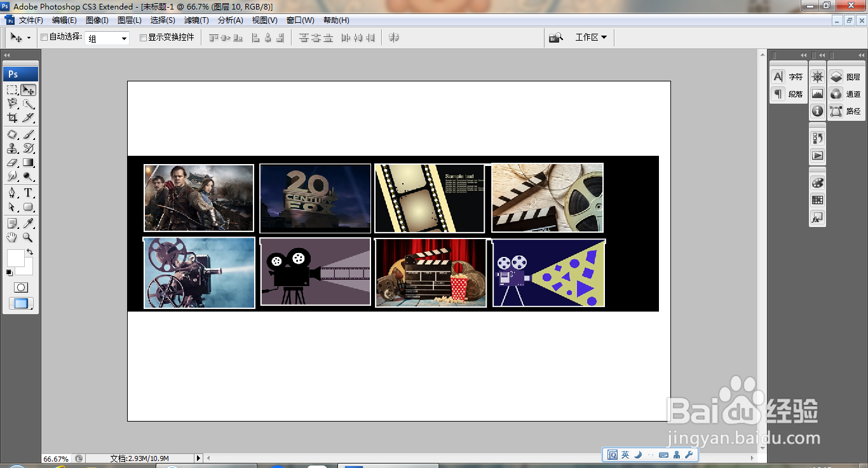868x468 pixels.
Task: Open the Styles fx panel icon
Action: coord(818,218)
